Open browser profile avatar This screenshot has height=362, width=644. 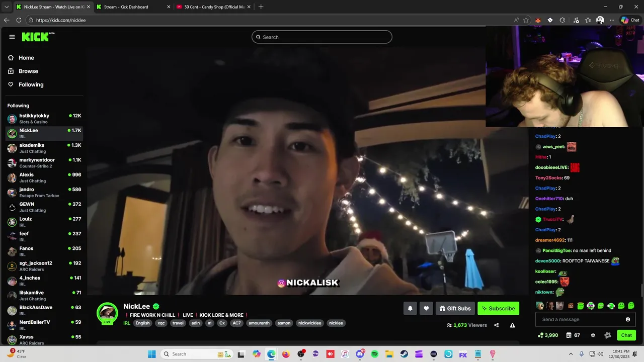click(x=600, y=20)
